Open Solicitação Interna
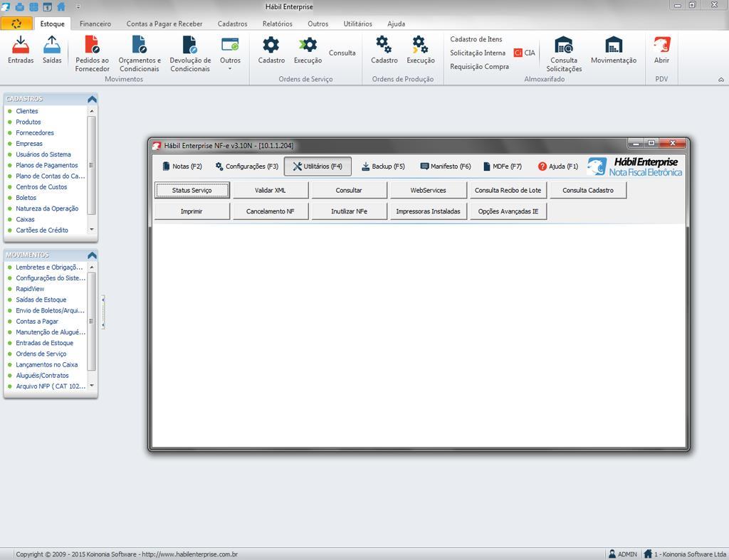The width and height of the screenshot is (729, 560). [478, 53]
